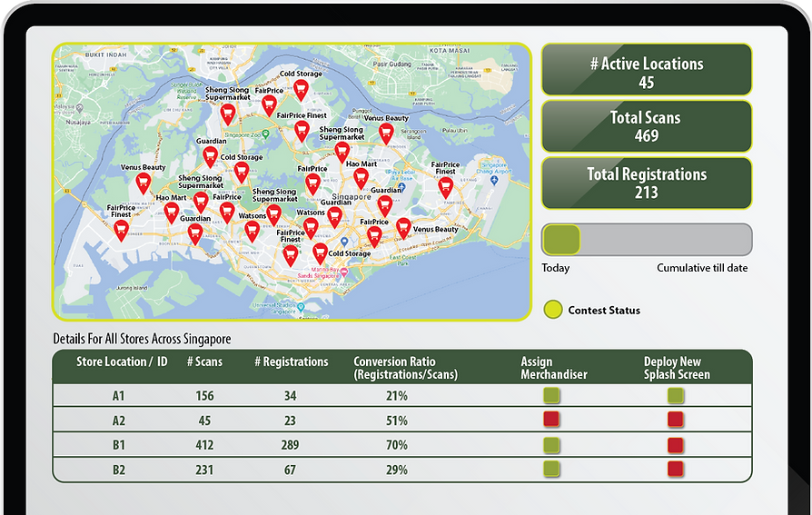Click the Contest Status label
The image size is (812, 515).
click(604, 311)
